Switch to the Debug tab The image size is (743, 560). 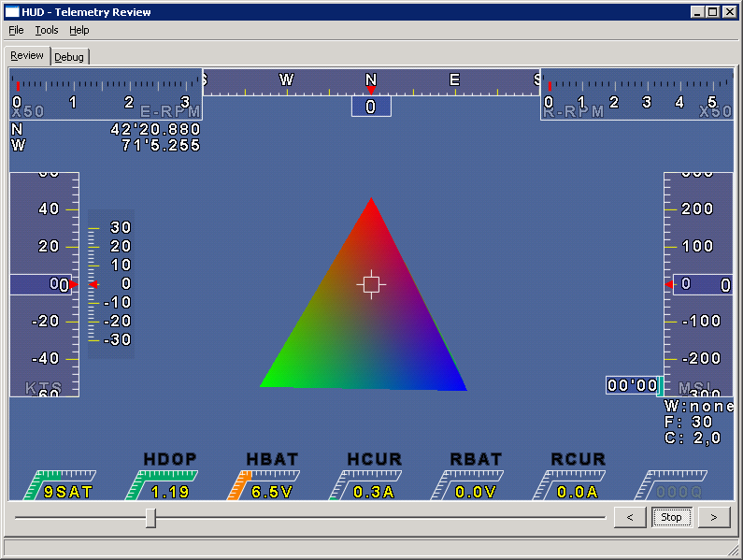pyautogui.click(x=69, y=57)
